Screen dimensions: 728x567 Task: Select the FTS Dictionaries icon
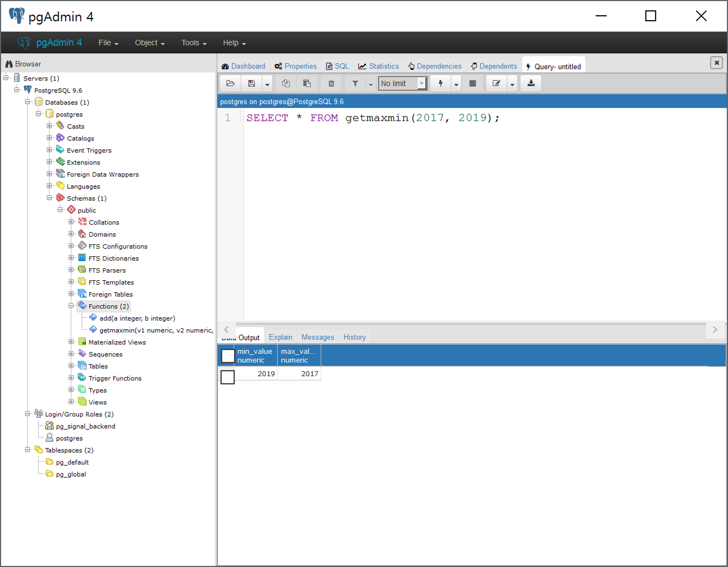pyautogui.click(x=82, y=257)
